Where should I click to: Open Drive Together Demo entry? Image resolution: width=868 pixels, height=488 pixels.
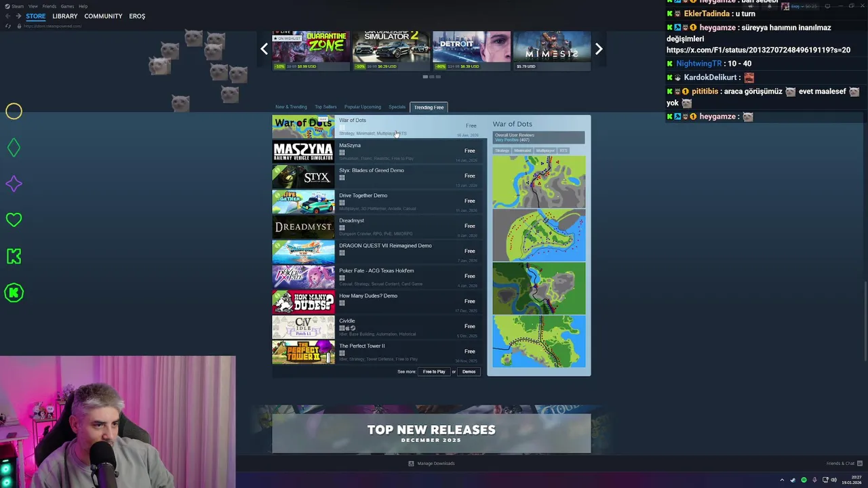[x=377, y=202]
